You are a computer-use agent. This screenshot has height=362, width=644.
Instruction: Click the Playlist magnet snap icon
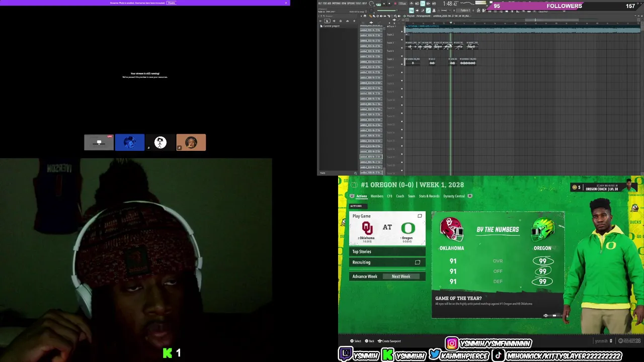click(x=365, y=16)
